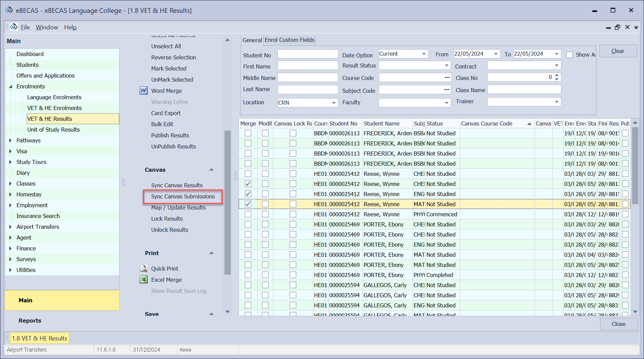Open Subject Code lookup ellipsis button
644x359 pixels.
coord(446,90)
